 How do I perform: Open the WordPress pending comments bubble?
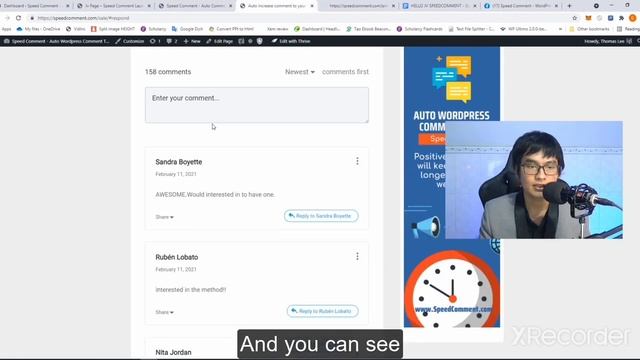coord(171,41)
